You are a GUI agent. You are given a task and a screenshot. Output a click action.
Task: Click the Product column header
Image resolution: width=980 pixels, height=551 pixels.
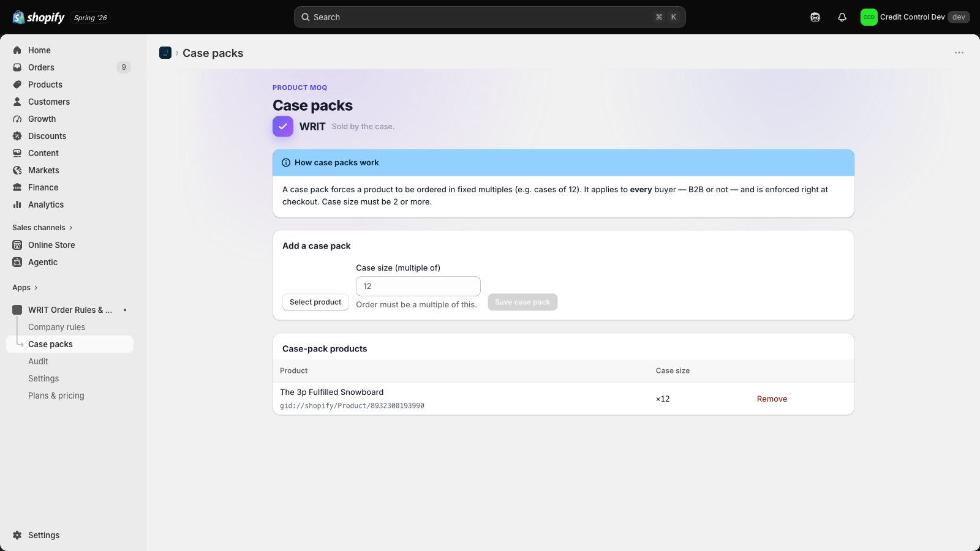(x=294, y=371)
